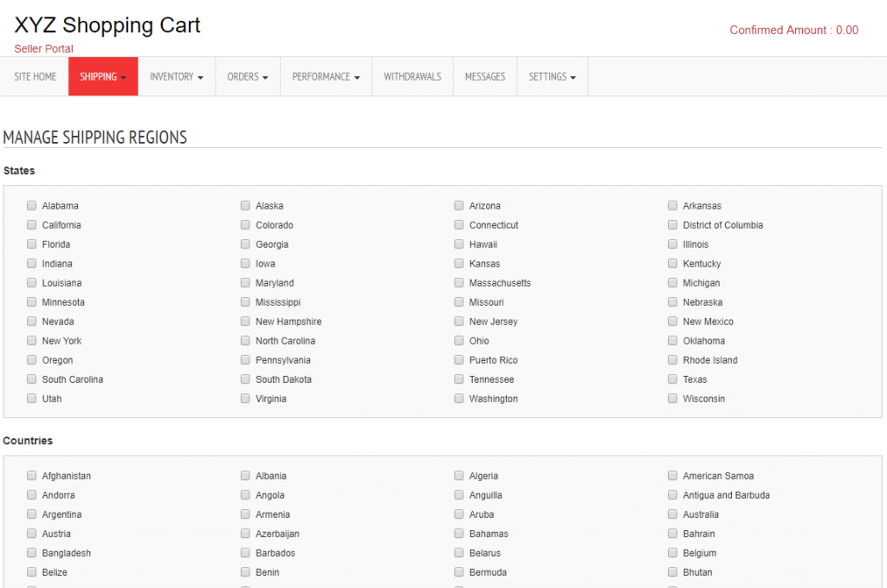887x588 pixels.
Task: Select Australia in the Countries list
Action: (672, 514)
